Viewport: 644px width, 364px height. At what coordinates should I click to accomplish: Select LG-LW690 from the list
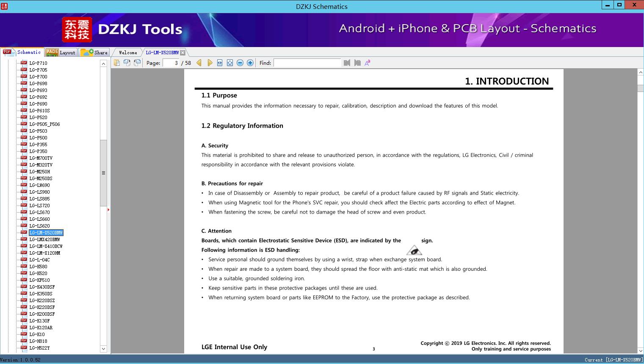click(39, 185)
